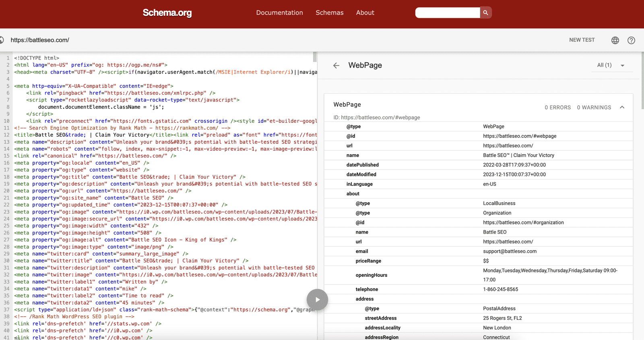Click the #organization id value
The height and width of the screenshot is (340, 644).
(523, 223)
